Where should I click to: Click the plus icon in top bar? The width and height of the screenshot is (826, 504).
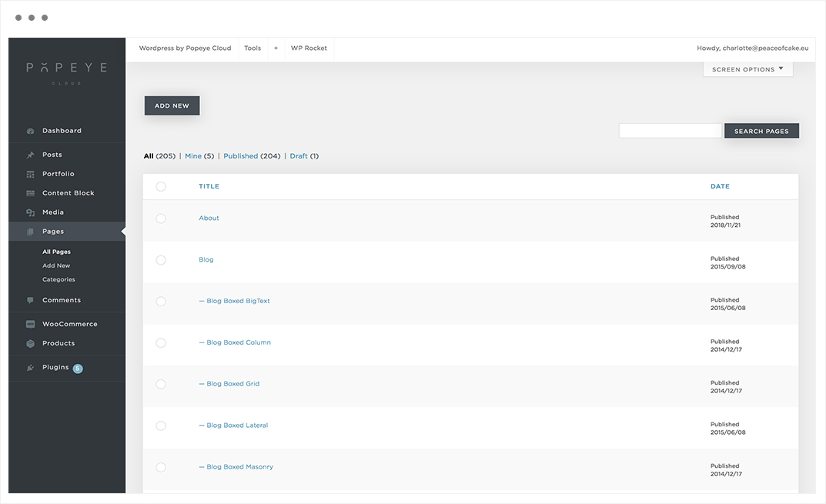point(276,48)
